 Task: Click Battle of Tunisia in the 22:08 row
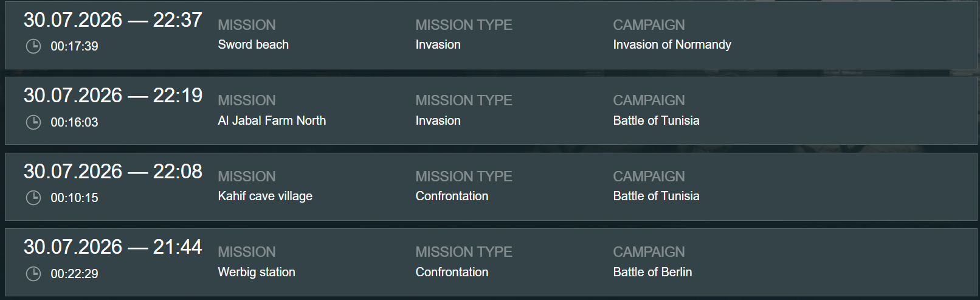656,196
